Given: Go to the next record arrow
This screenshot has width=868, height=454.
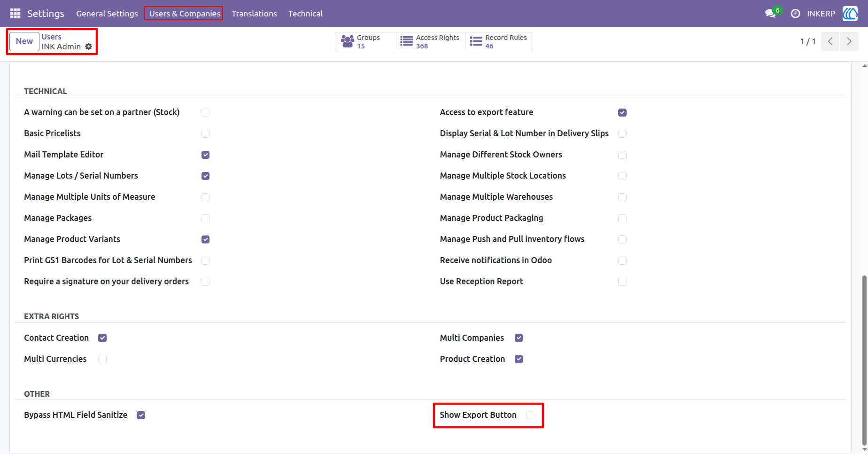Looking at the screenshot, I should 849,41.
